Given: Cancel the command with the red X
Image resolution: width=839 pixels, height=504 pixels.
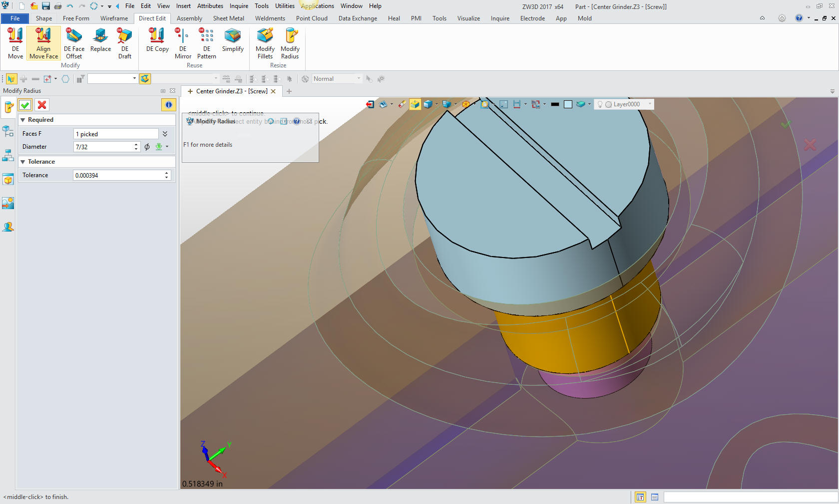Looking at the screenshot, I should (x=42, y=105).
